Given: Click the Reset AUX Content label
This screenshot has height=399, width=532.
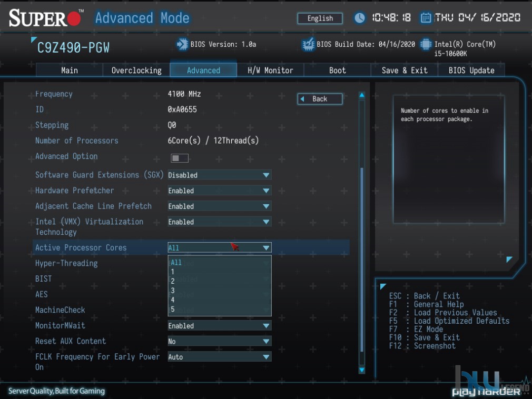Looking at the screenshot, I should pos(71,341).
